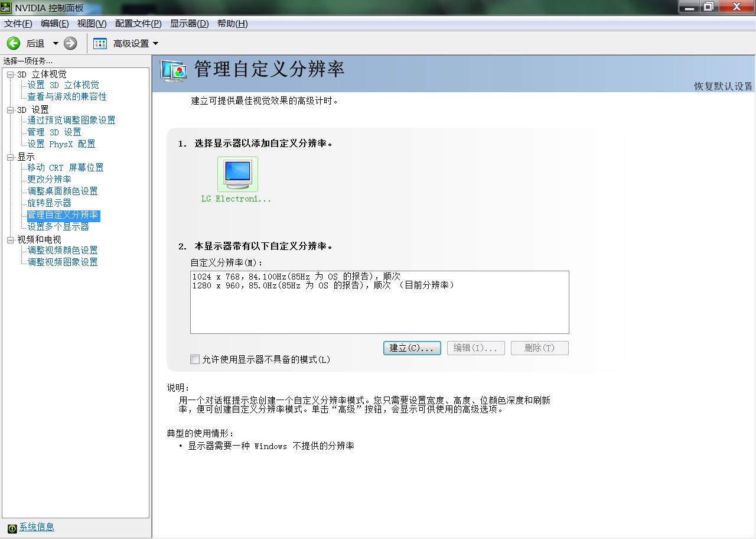Select 调整桌面颜色设置 task
756x539 pixels.
[63, 191]
